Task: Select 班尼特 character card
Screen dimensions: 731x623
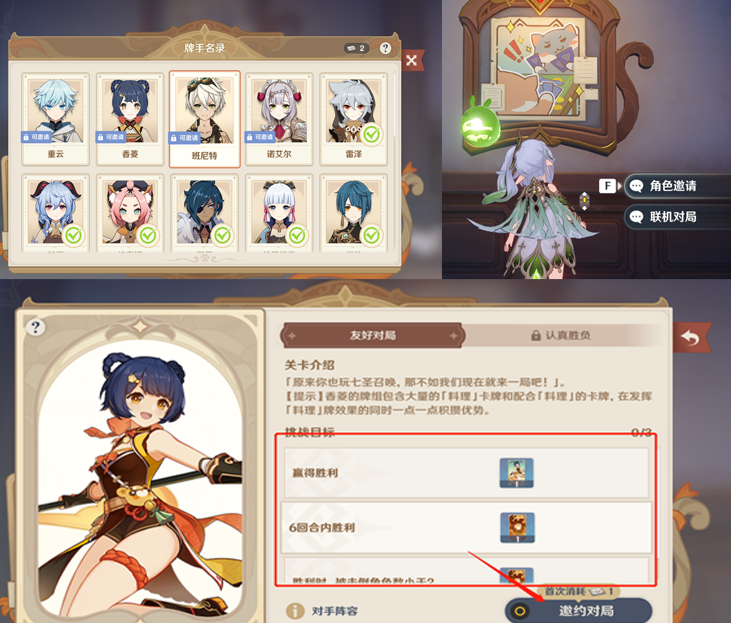Action: click(205, 119)
